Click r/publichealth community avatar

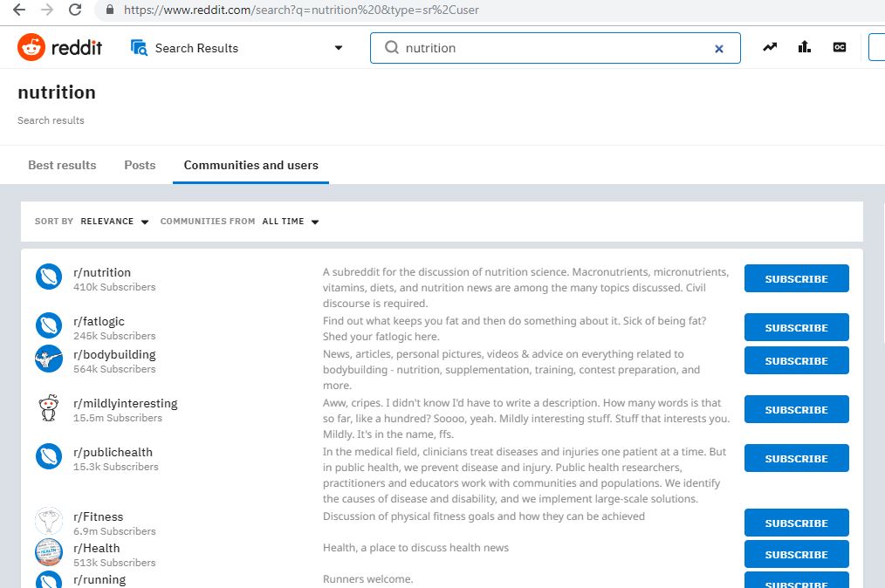(49, 456)
